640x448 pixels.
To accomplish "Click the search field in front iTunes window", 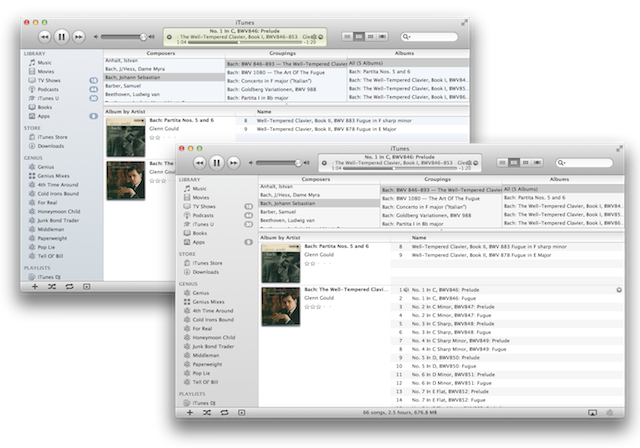I will [x=584, y=163].
